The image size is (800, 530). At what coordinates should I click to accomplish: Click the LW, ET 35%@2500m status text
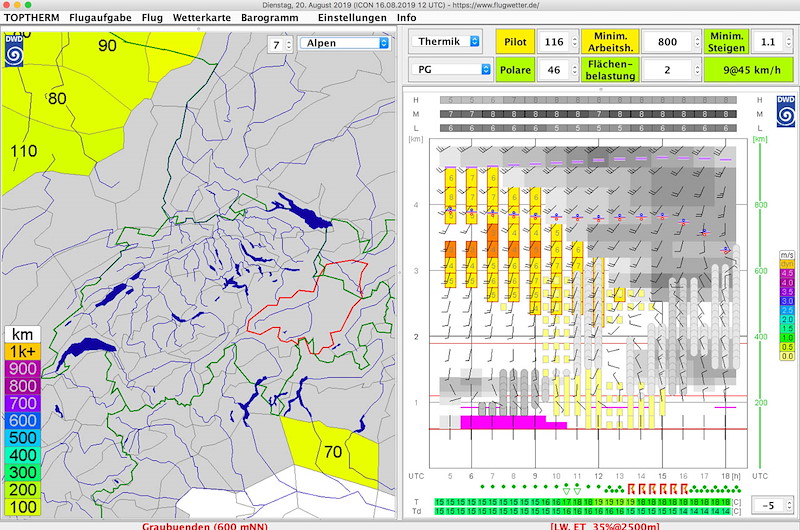(x=605, y=526)
